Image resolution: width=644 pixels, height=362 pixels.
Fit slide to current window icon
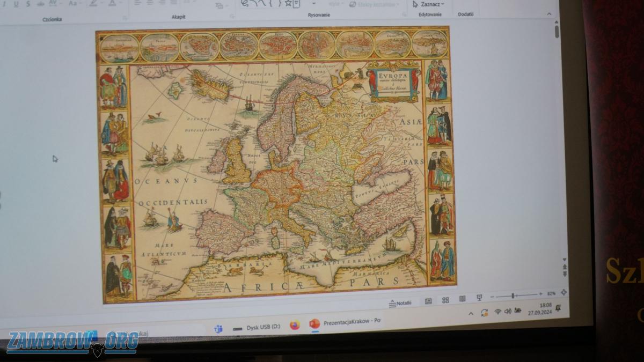563,292
